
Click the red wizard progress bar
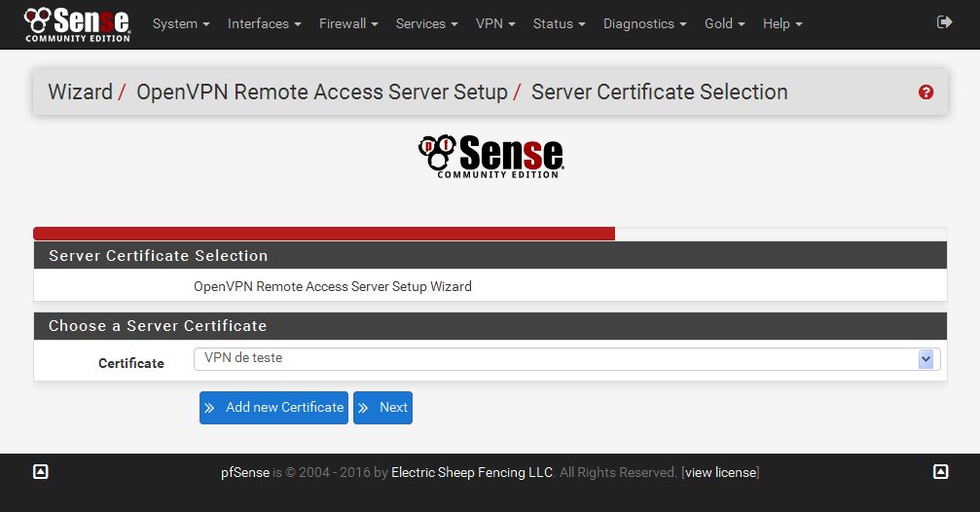point(324,234)
